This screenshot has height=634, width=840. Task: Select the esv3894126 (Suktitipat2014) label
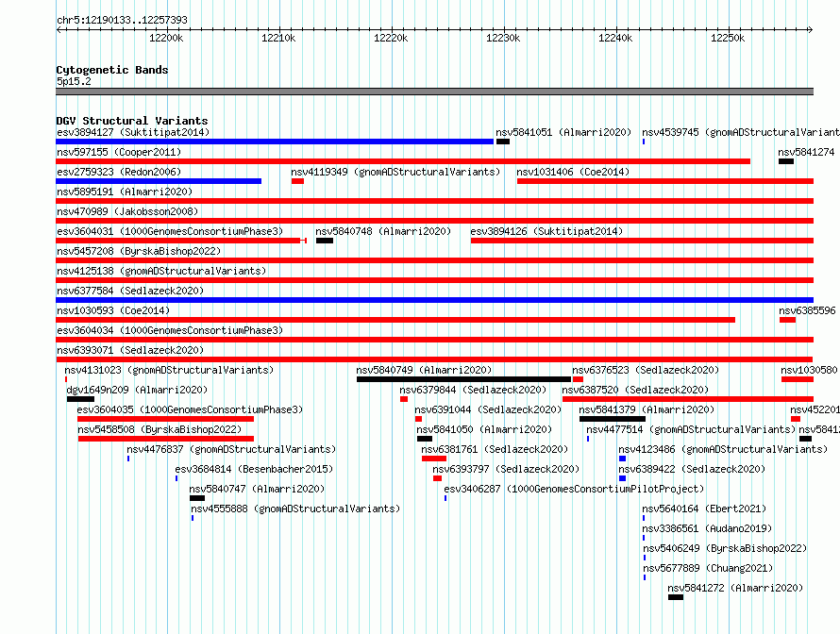point(546,231)
